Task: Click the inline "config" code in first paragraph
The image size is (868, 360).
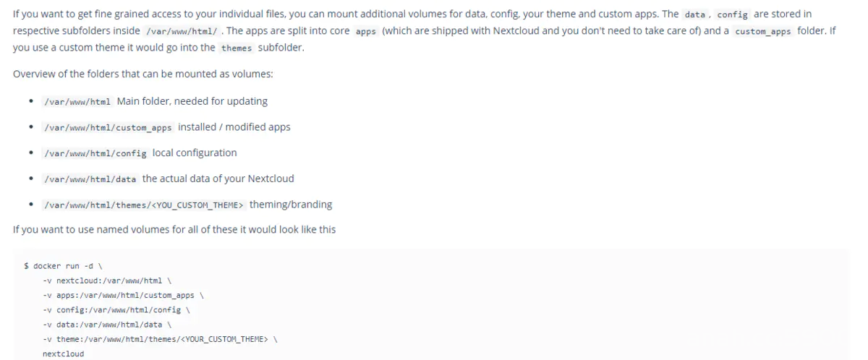Action: [732, 14]
